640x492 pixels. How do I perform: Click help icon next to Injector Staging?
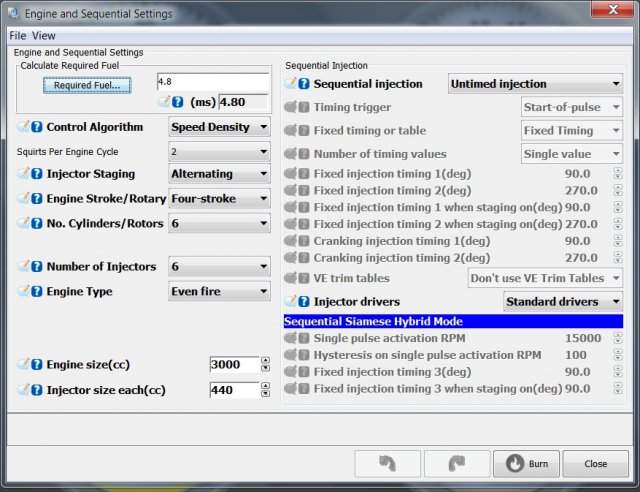(x=37, y=175)
